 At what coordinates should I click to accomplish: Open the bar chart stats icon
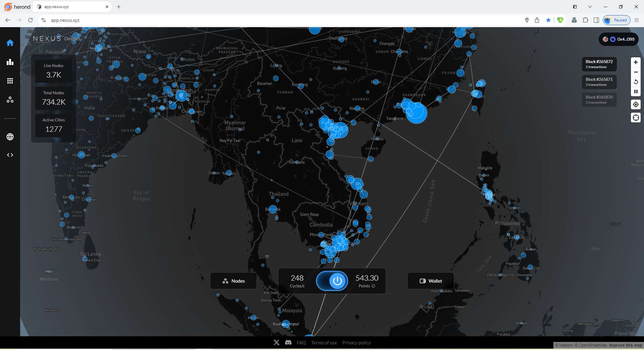[10, 62]
